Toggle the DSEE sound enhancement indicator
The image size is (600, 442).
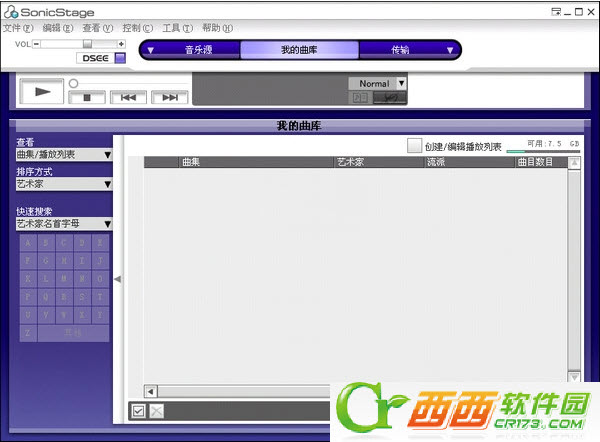tap(120, 58)
